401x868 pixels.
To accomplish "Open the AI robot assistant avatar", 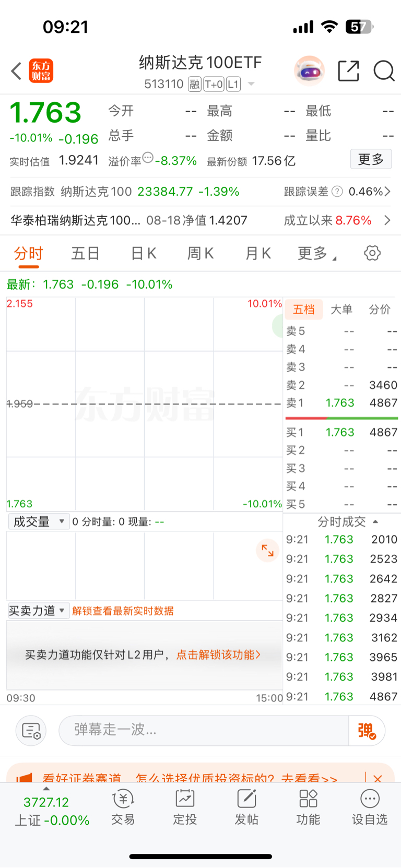I will tap(309, 70).
